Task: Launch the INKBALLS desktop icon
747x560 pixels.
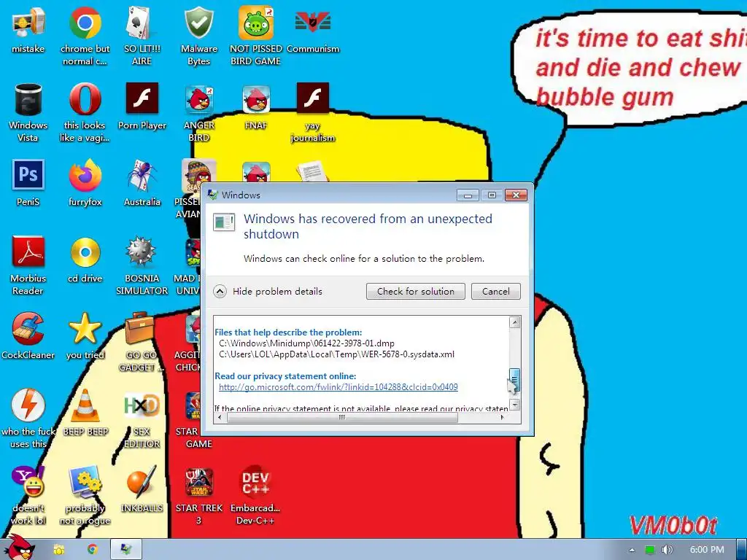Action: point(142,489)
